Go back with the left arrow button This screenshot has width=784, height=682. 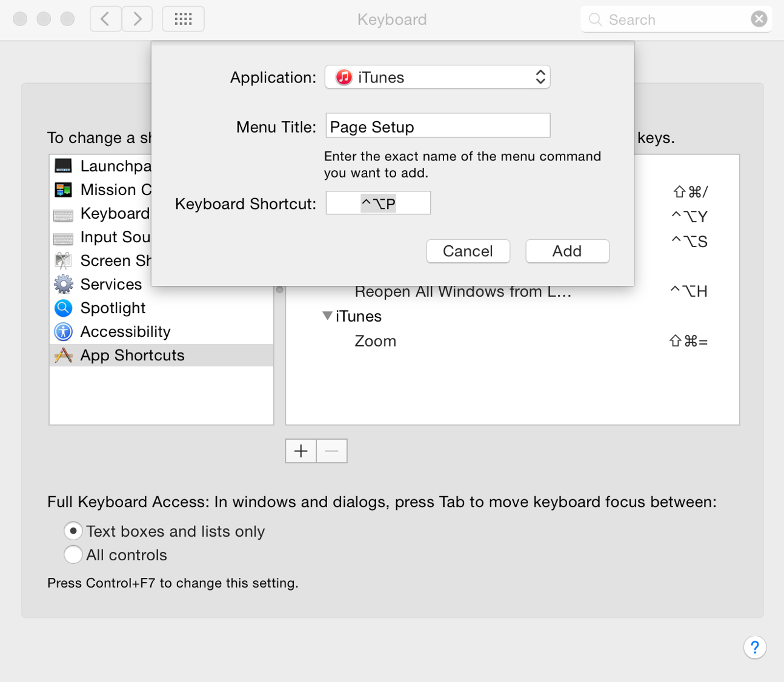pos(105,19)
